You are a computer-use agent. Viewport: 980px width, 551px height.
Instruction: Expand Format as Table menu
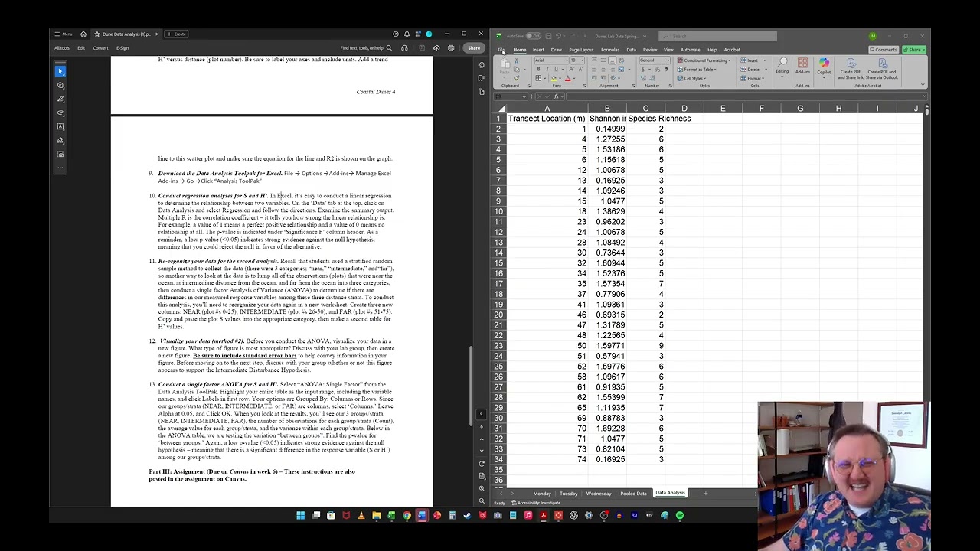click(x=697, y=69)
